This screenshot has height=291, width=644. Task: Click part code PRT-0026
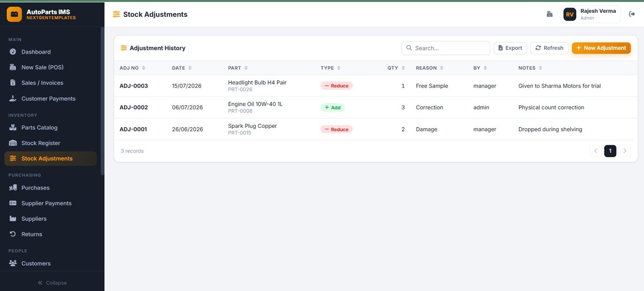point(240,90)
